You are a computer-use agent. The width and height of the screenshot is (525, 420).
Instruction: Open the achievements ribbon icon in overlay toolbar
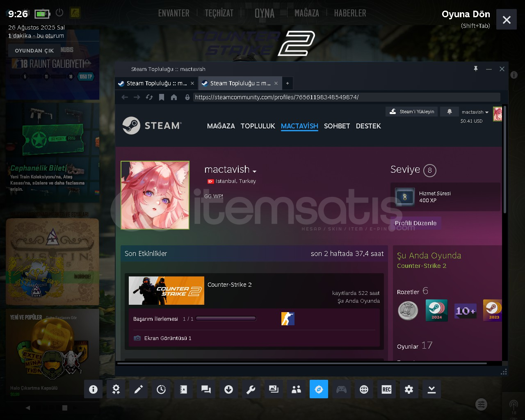pyautogui.click(x=116, y=389)
